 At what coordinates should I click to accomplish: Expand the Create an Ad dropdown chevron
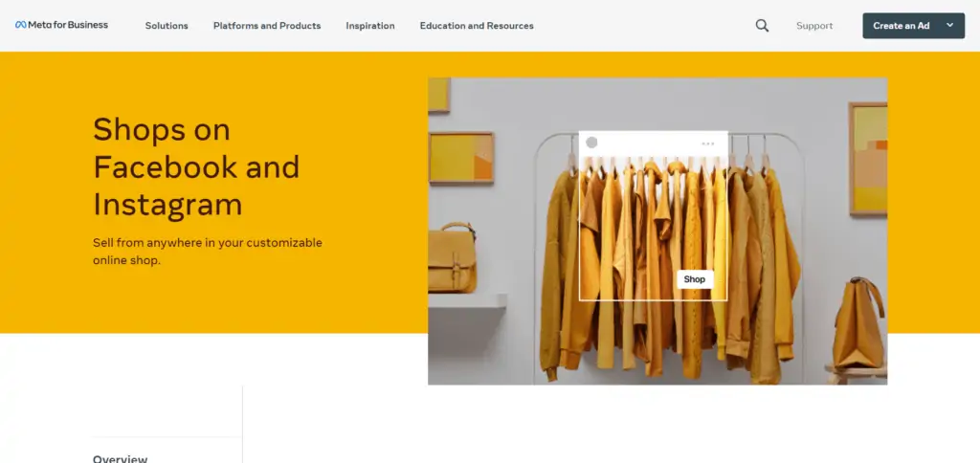click(x=950, y=26)
